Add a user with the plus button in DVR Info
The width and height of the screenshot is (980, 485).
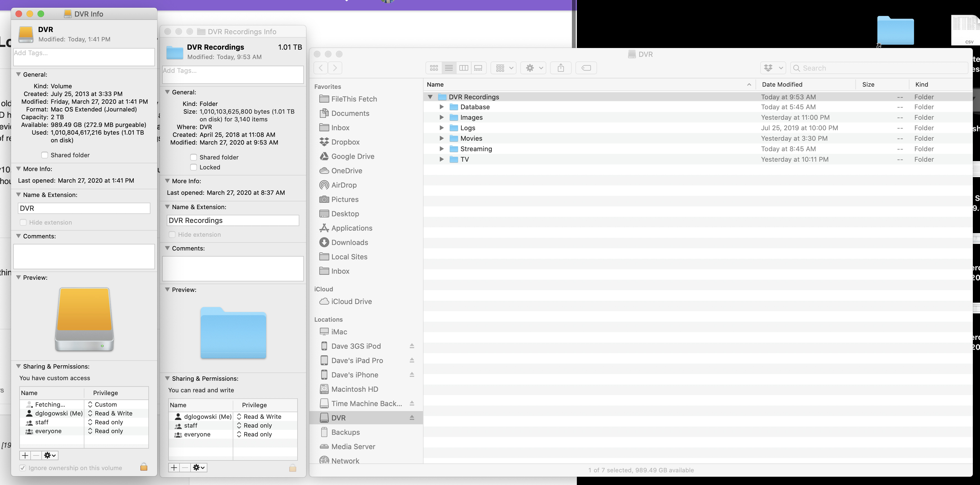point(25,455)
